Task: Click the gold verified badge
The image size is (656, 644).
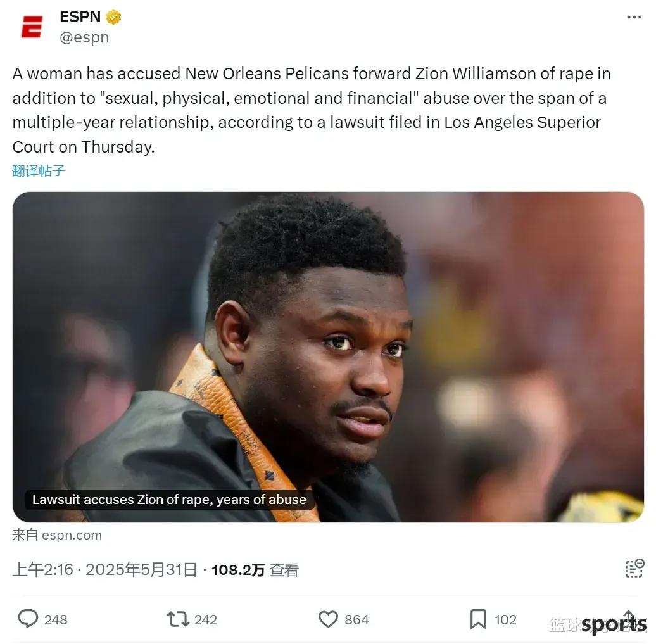Action: 113,17
